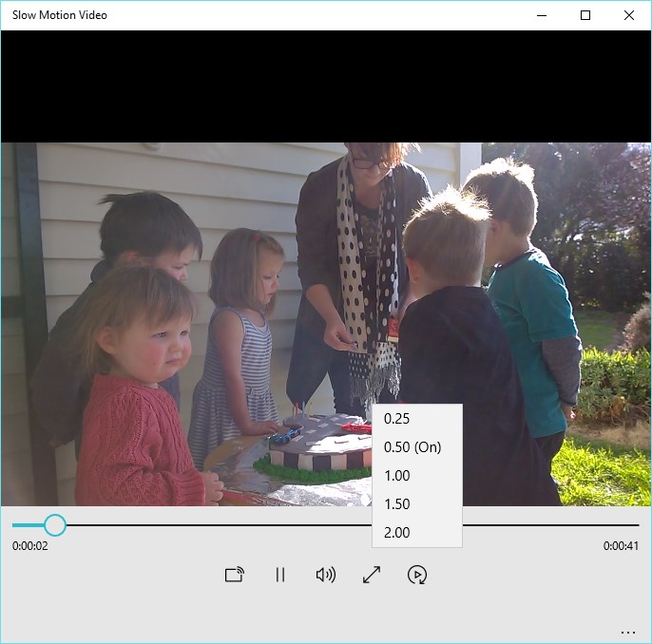
Task: Minimize the Slow Motion Video window
Action: pyautogui.click(x=542, y=15)
